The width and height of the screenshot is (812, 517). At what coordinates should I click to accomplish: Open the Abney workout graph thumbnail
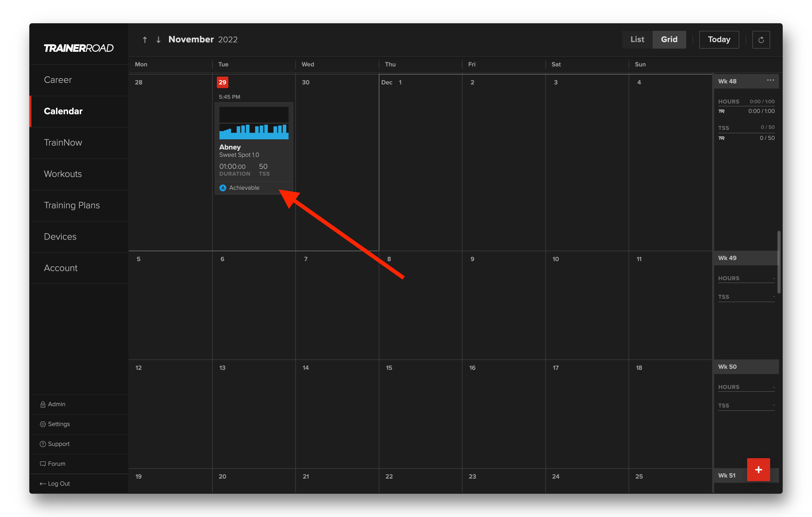coord(254,123)
